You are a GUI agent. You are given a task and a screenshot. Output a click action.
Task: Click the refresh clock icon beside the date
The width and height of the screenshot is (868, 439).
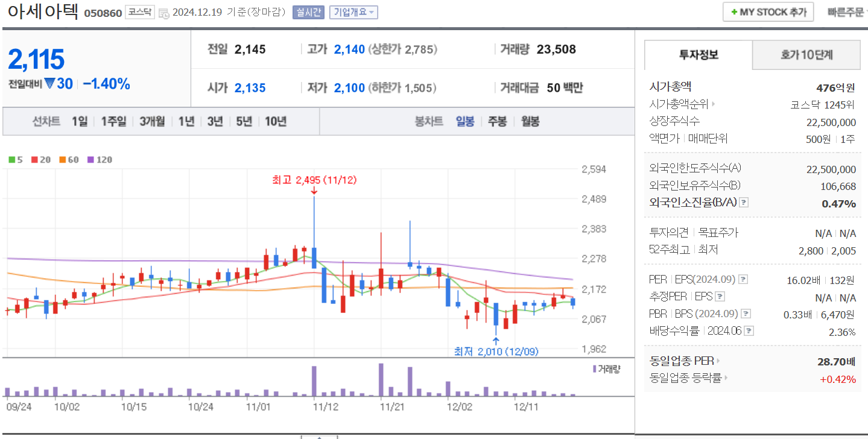pos(165,12)
